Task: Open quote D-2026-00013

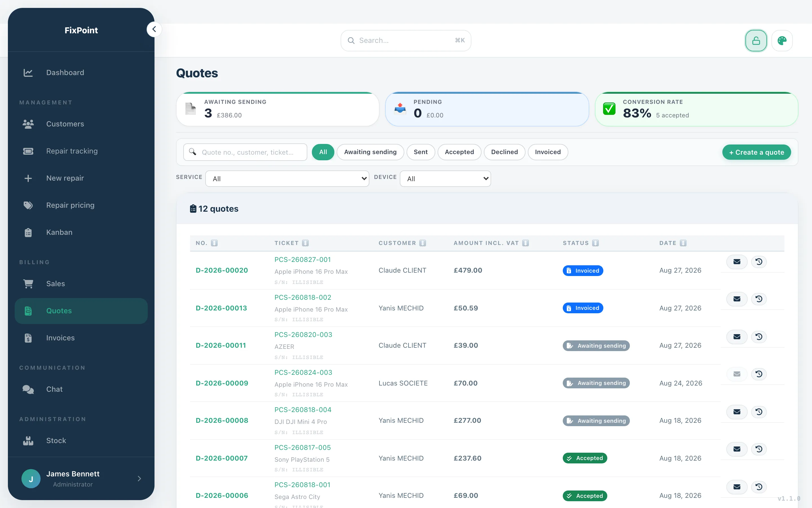Action: 221,308
